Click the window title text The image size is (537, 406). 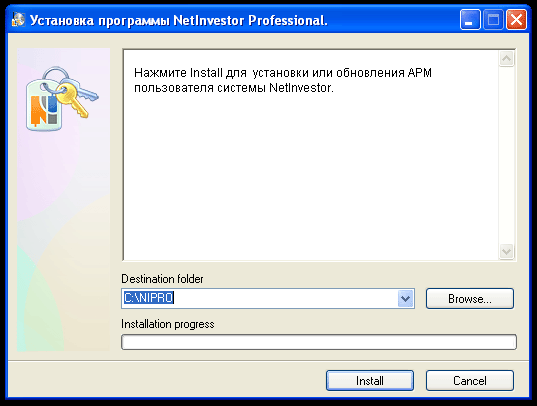coord(178,21)
